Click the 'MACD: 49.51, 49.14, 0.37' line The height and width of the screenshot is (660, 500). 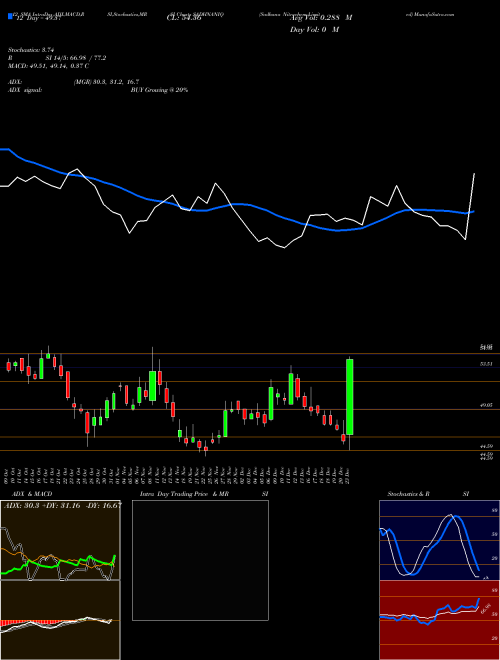48,66
